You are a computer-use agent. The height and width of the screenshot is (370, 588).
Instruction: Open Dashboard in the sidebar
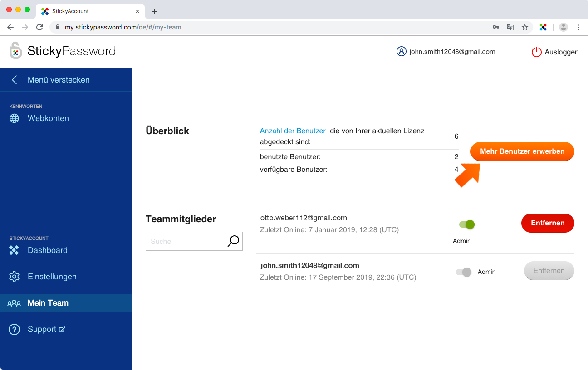click(48, 250)
